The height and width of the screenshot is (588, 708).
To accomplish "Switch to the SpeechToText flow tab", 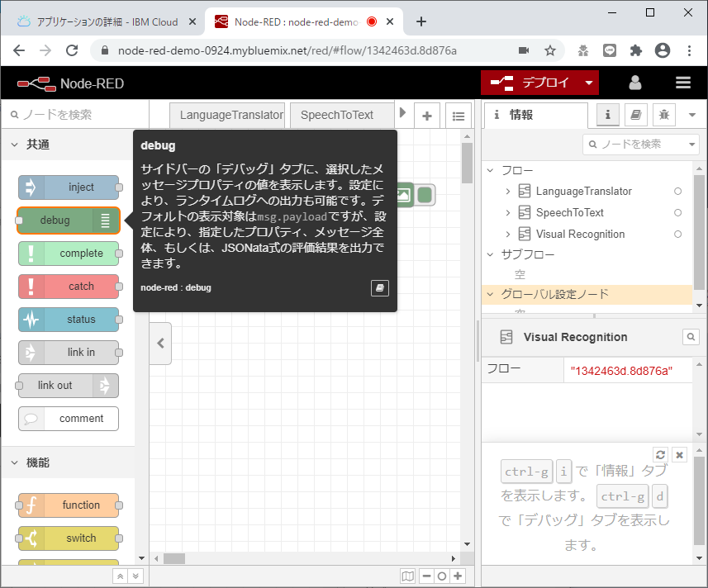I will 340,116.
